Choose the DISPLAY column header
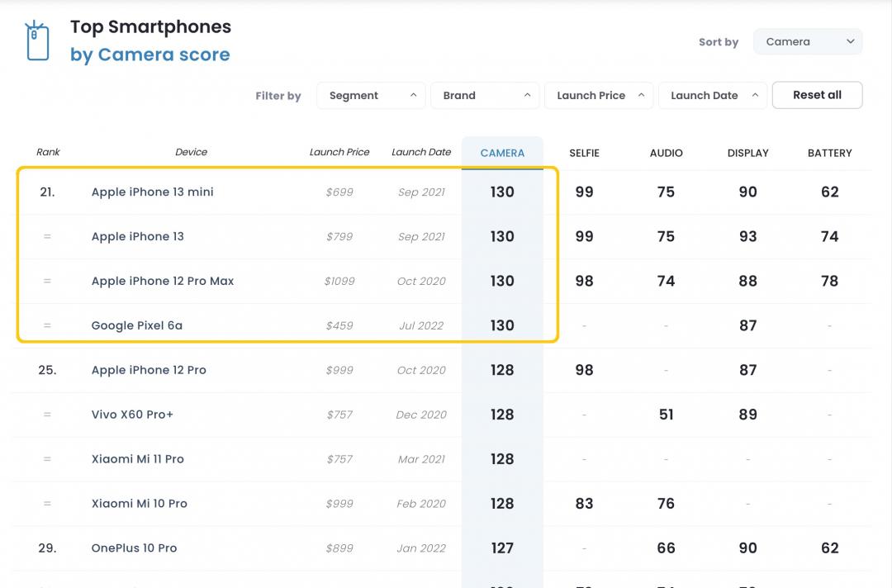Viewport: 892px width, 588px height. pos(747,153)
